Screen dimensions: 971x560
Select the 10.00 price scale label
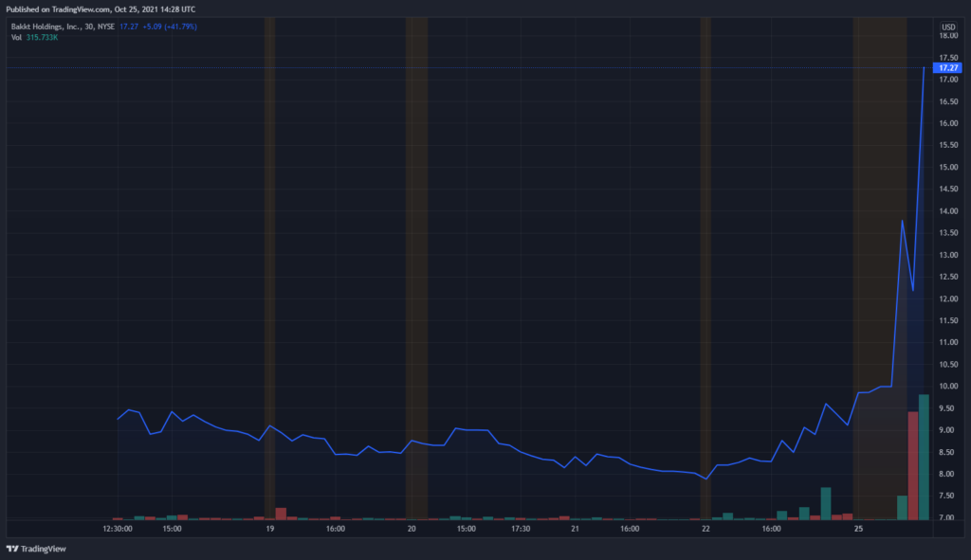coord(948,386)
